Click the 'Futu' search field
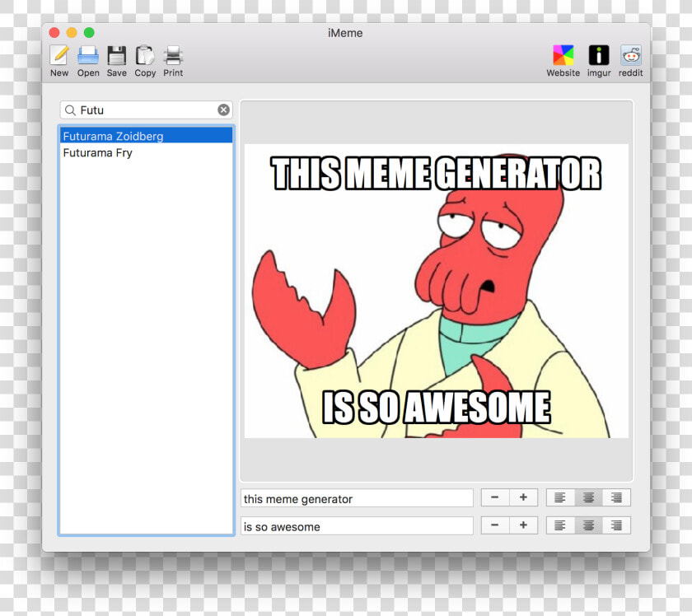 pos(146,110)
